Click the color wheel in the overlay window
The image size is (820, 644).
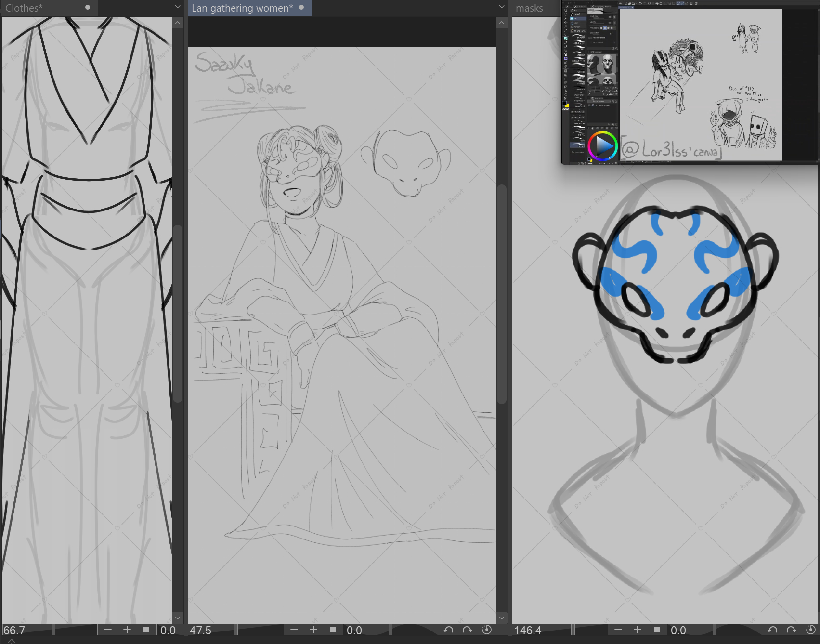(602, 145)
